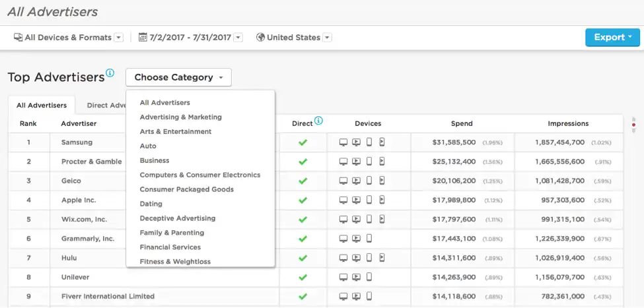Click Geico's mobile phone device icon
The width and height of the screenshot is (644, 308).
369,181
